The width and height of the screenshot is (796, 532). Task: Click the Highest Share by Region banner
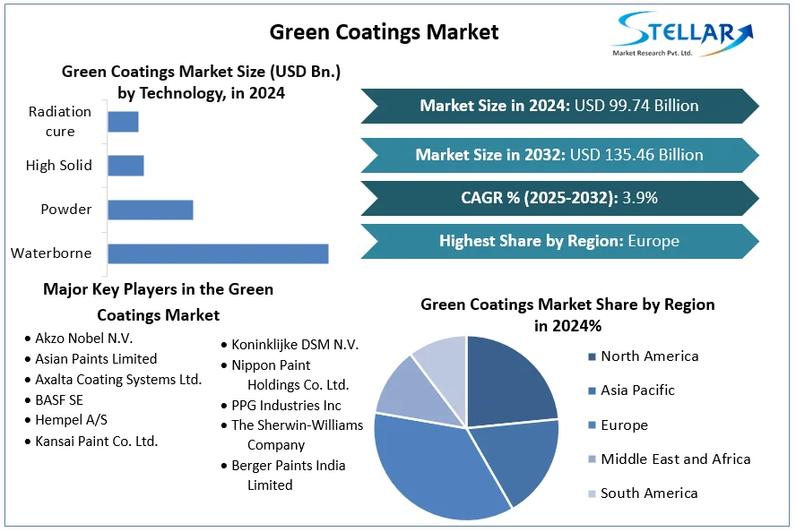(x=559, y=241)
